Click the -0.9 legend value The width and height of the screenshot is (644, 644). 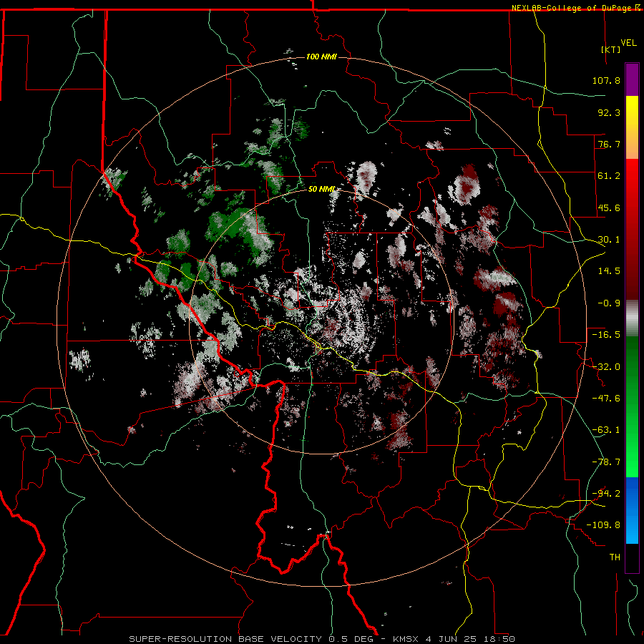point(609,303)
